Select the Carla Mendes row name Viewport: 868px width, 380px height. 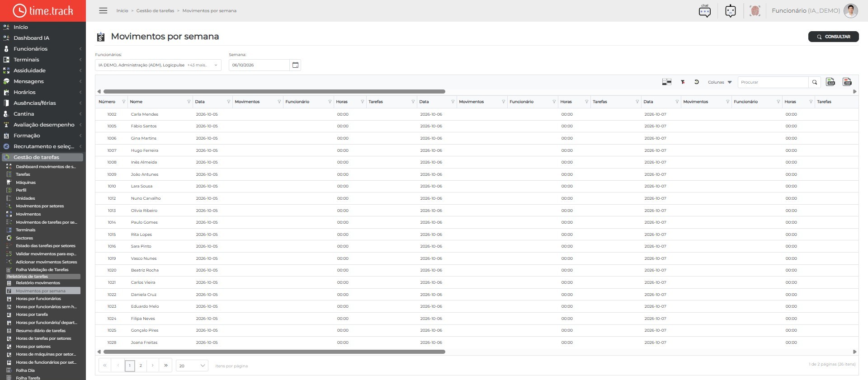click(145, 114)
